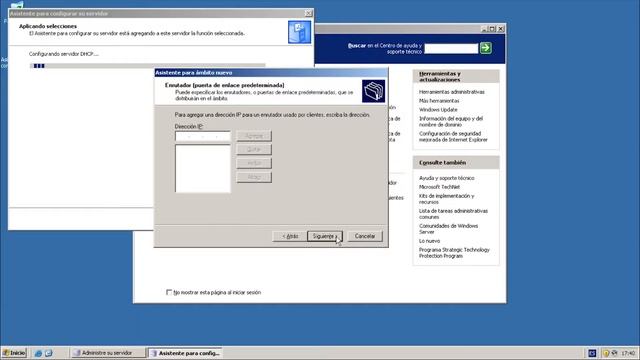
Task: Open 'Kits de implementación y recursos' link
Action: [447, 199]
